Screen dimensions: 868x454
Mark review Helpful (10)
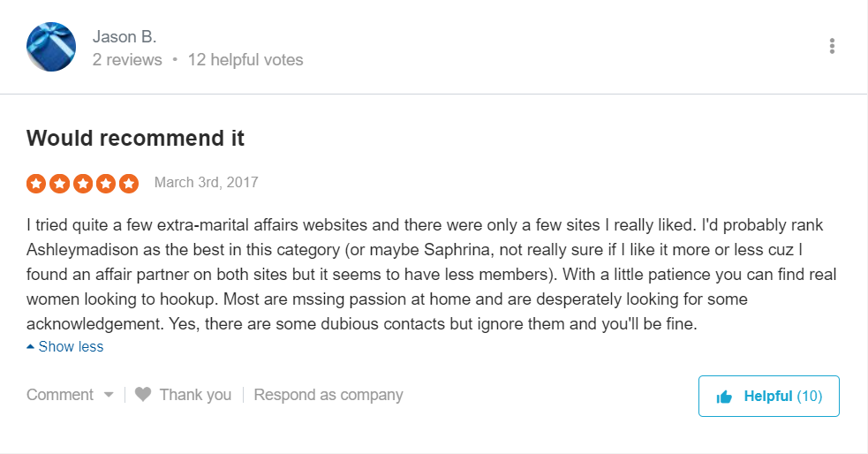pyautogui.click(x=769, y=396)
